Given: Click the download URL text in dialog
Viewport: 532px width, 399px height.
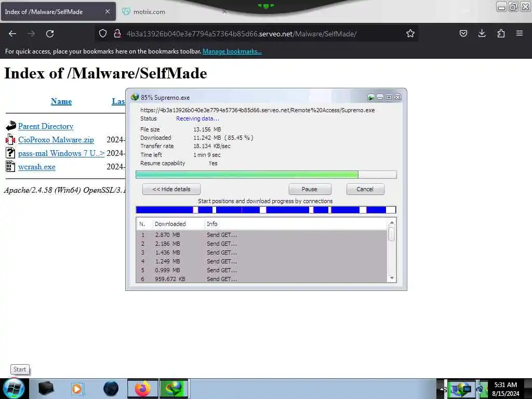Looking at the screenshot, I should tap(258, 110).
